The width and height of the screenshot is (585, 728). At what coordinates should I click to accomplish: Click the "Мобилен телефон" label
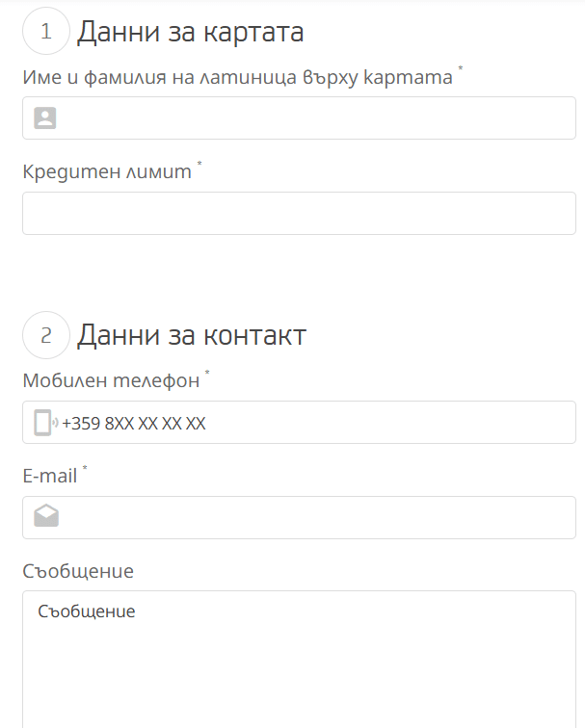[111, 380]
